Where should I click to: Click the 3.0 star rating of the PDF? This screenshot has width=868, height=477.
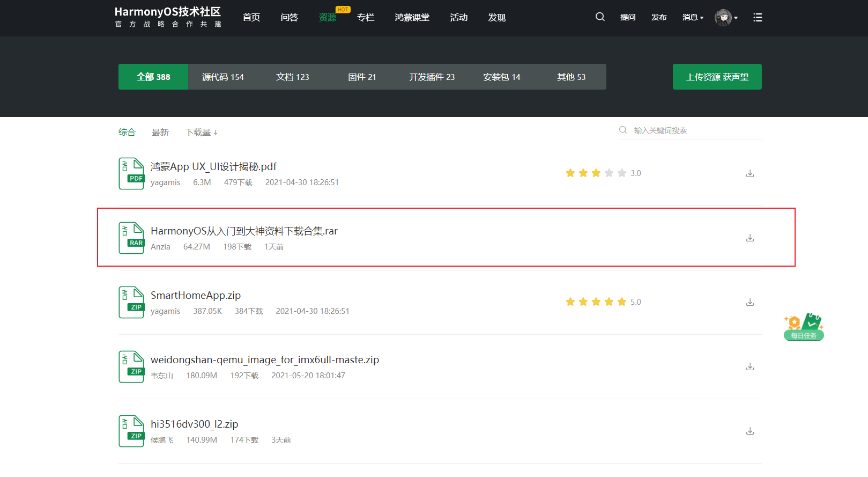point(603,173)
